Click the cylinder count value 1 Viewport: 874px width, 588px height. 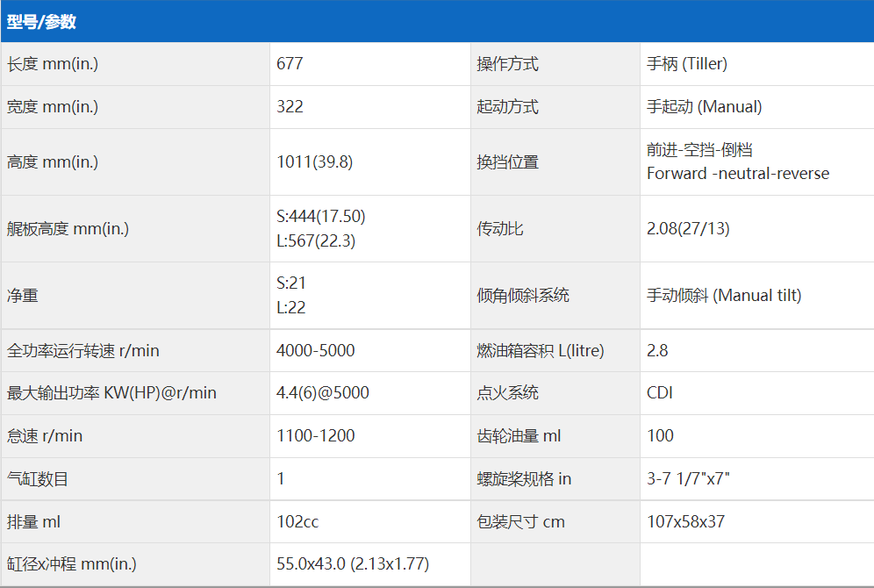point(281,478)
